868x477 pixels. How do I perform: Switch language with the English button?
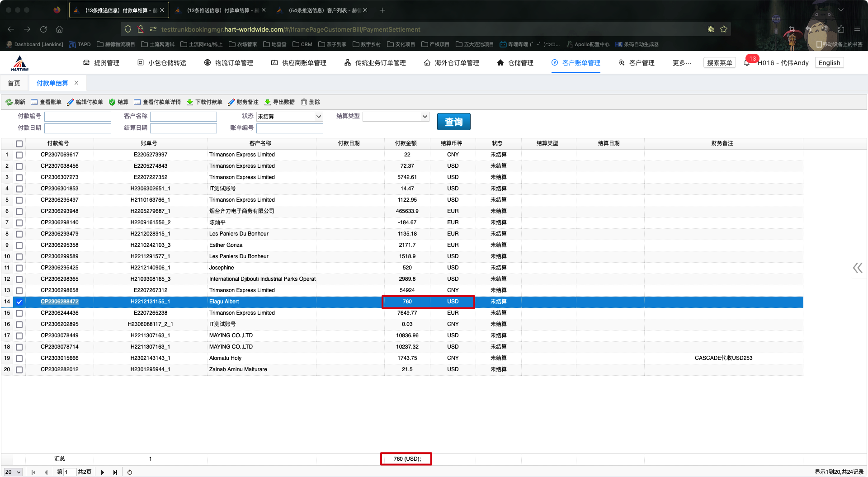(829, 63)
